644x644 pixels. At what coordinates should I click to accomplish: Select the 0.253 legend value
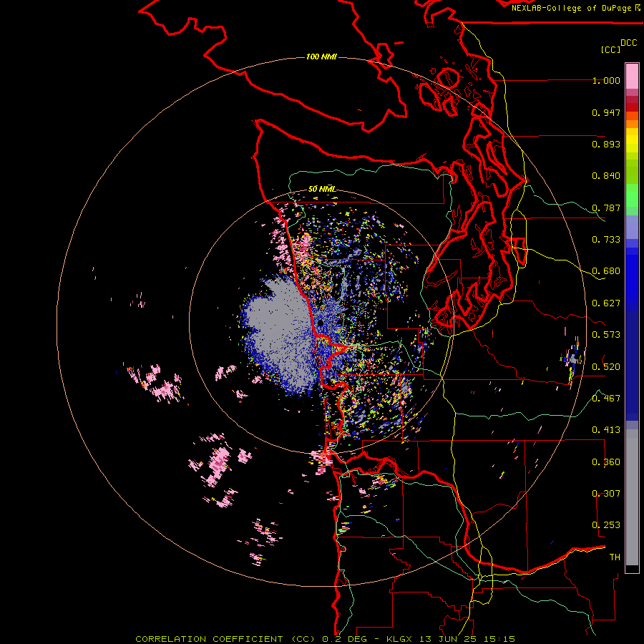pyautogui.click(x=606, y=525)
